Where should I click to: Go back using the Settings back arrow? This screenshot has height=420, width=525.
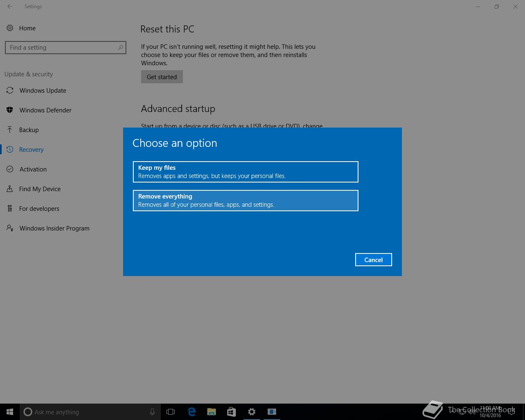(10, 7)
